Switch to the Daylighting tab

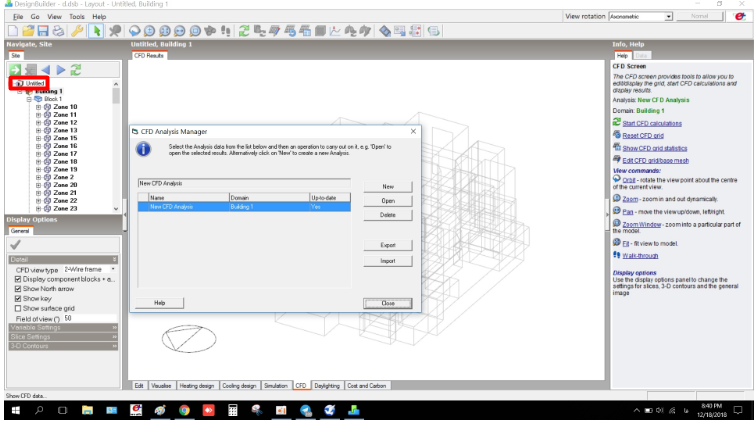coord(327,386)
